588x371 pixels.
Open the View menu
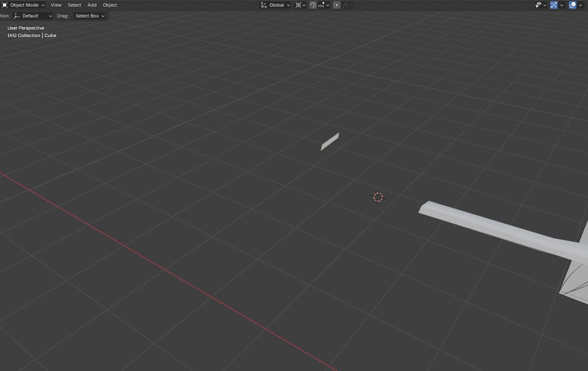(x=56, y=5)
